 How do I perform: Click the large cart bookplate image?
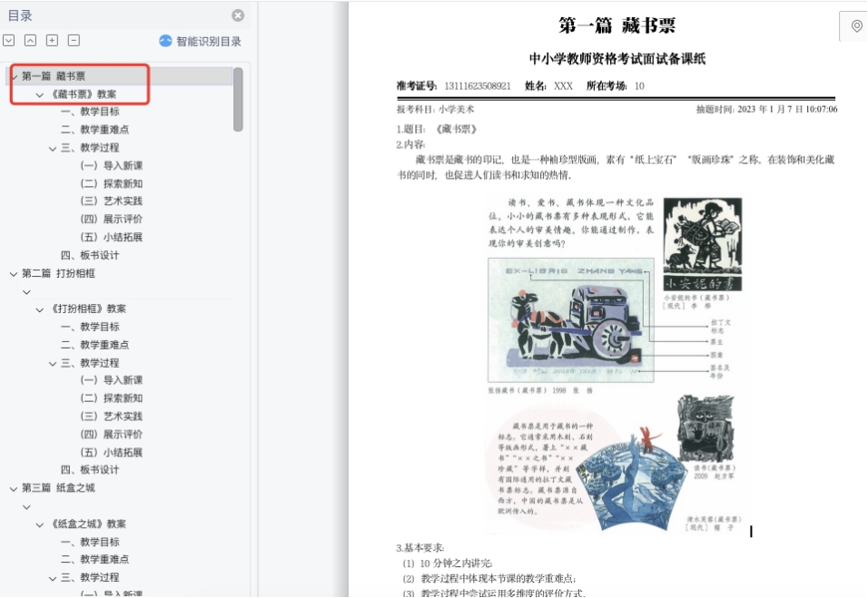coord(569,321)
